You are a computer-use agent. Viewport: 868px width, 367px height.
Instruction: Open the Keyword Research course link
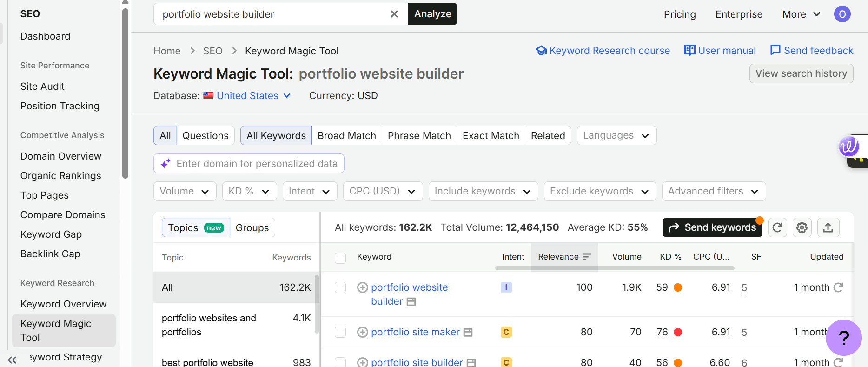603,51
